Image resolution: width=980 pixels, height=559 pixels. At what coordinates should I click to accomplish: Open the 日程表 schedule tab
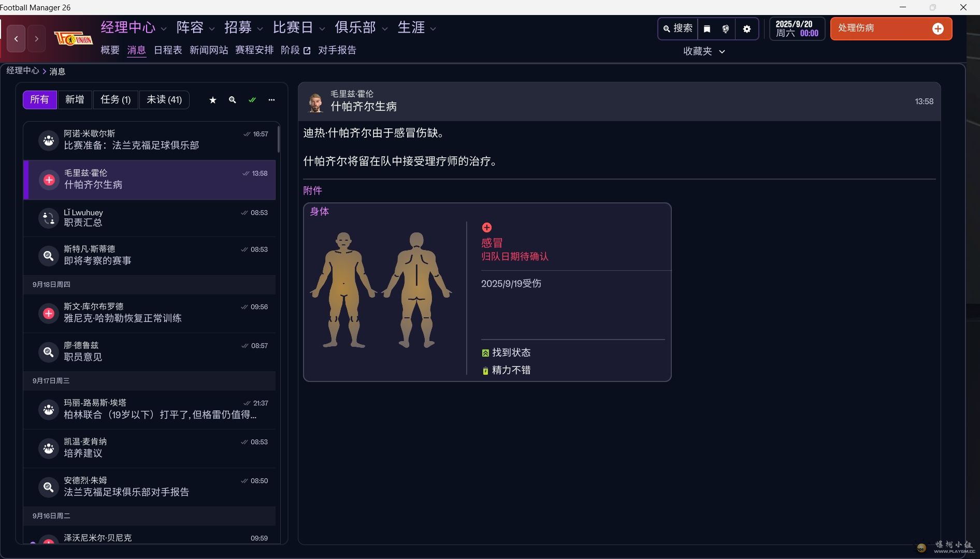(x=168, y=50)
